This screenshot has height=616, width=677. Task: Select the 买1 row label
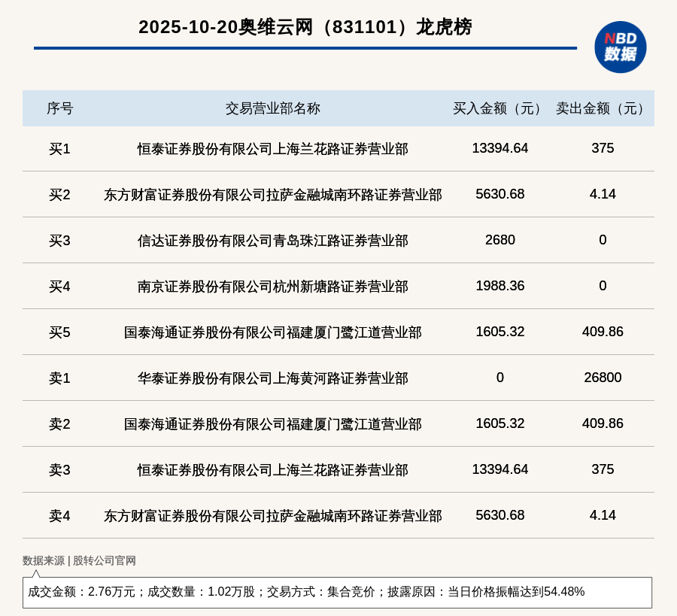(59, 149)
